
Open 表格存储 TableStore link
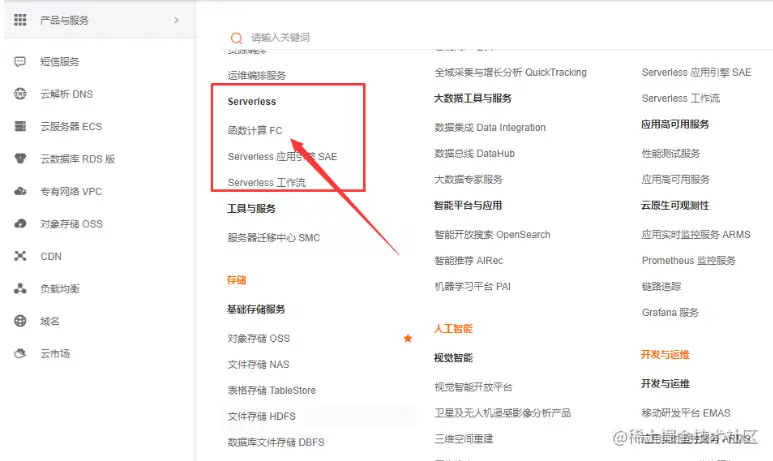point(272,390)
